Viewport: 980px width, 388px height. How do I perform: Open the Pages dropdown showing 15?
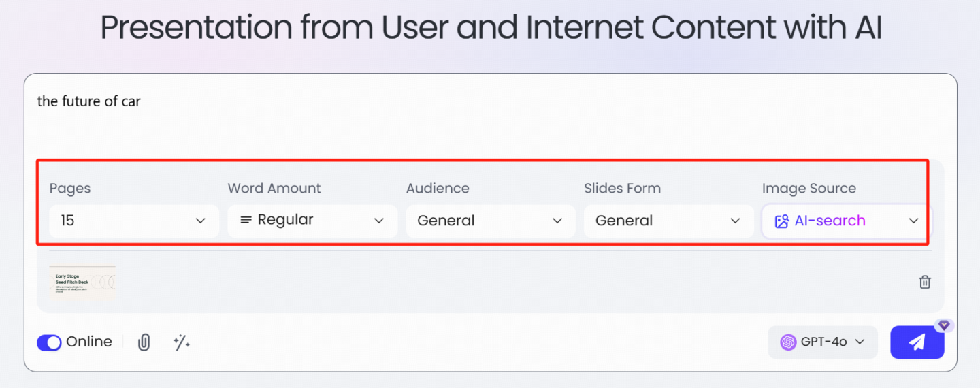click(x=134, y=221)
